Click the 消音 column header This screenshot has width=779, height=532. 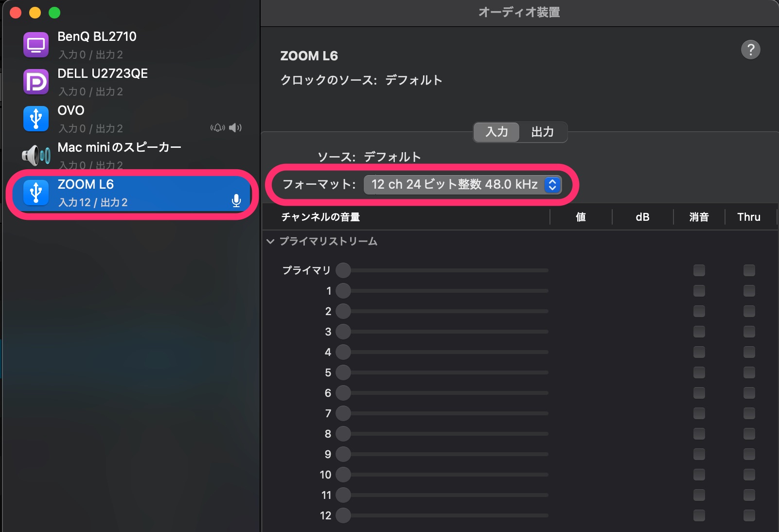699,217
